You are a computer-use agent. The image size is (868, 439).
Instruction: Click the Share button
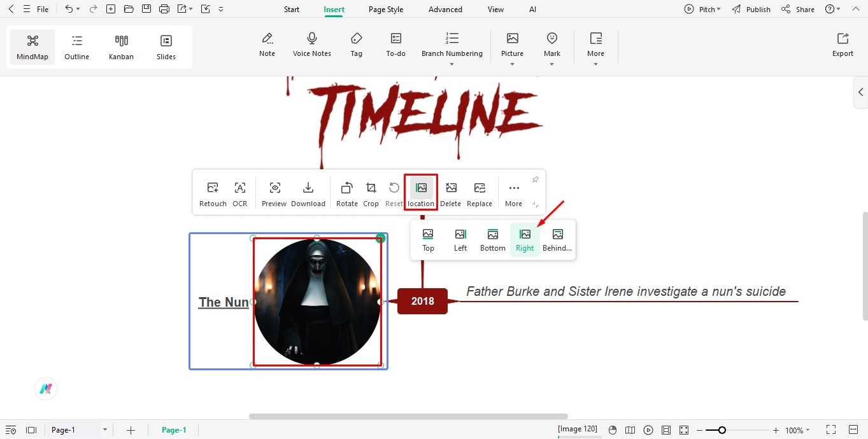point(798,10)
